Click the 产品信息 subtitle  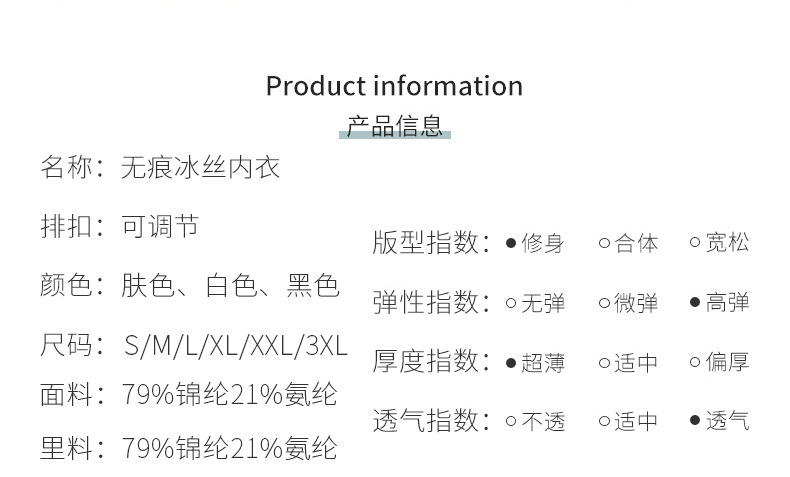394,126
